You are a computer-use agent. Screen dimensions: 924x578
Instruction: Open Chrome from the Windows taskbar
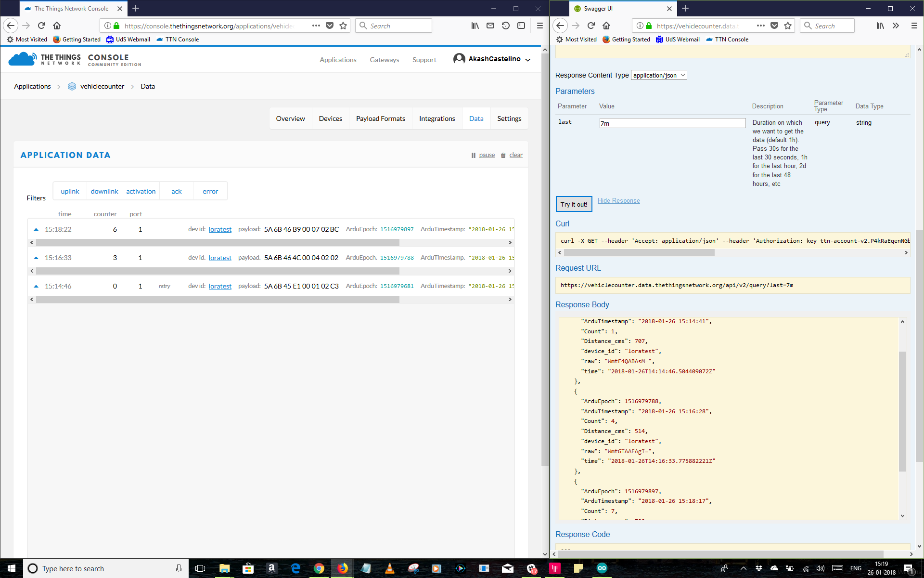point(319,568)
